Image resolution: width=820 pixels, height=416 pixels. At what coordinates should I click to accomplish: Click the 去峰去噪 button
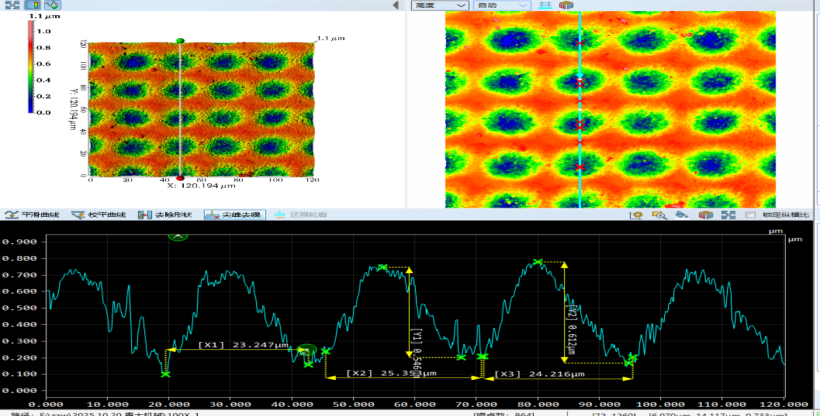point(234,215)
